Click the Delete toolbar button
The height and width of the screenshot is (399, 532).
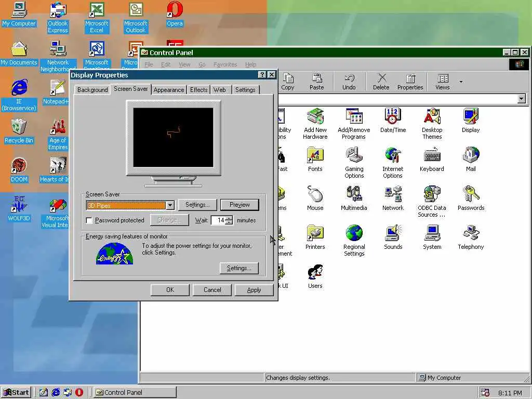[381, 82]
